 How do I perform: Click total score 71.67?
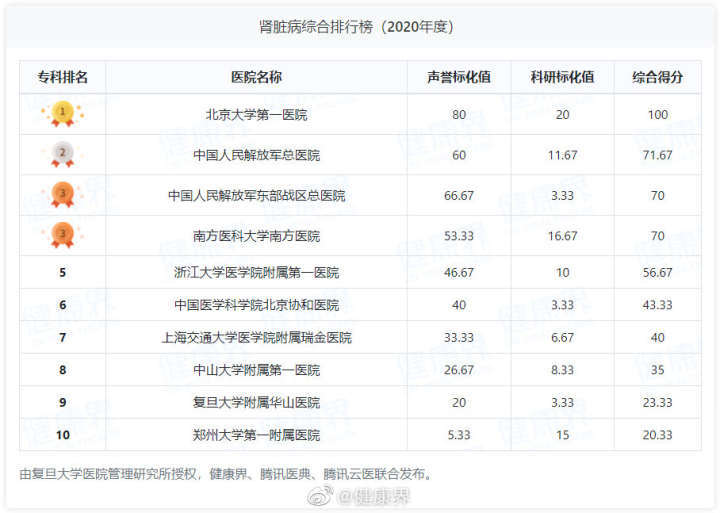point(657,155)
